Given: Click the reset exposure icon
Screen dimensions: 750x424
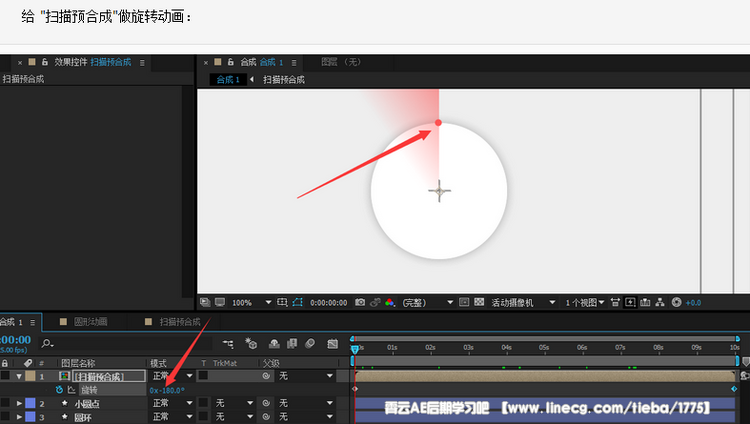Looking at the screenshot, I should click(676, 302).
